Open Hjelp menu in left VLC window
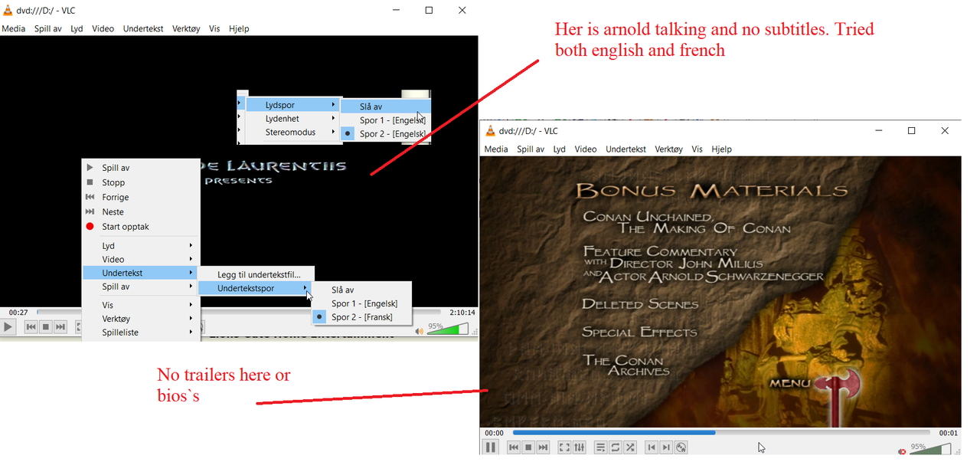This screenshot has height=462, width=980. coord(239,28)
